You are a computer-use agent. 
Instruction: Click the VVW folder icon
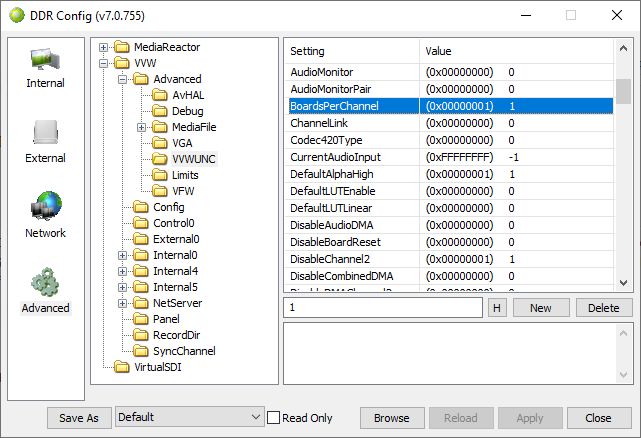122,63
